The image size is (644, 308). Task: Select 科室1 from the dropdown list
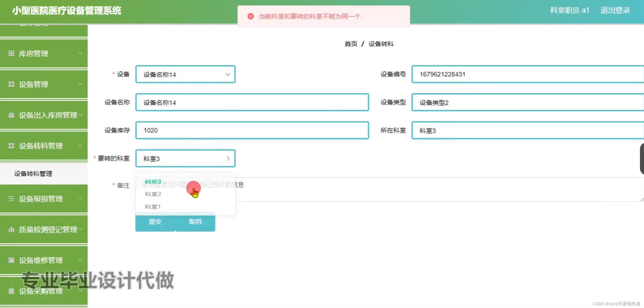tap(185, 207)
